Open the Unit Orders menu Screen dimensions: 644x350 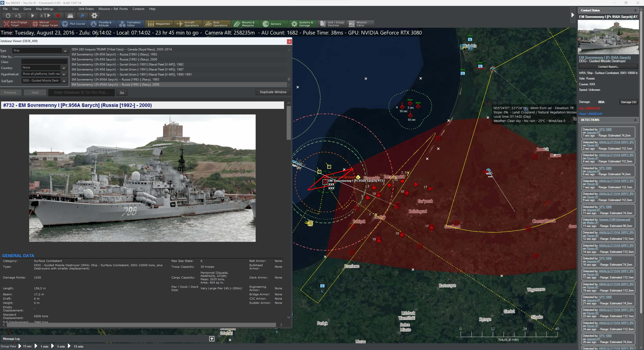(86, 9)
